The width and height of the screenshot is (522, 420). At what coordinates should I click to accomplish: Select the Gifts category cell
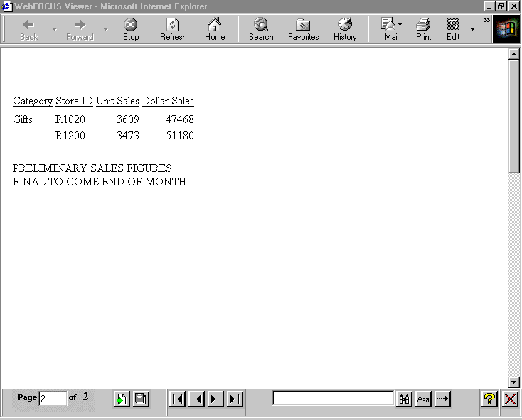[23, 119]
